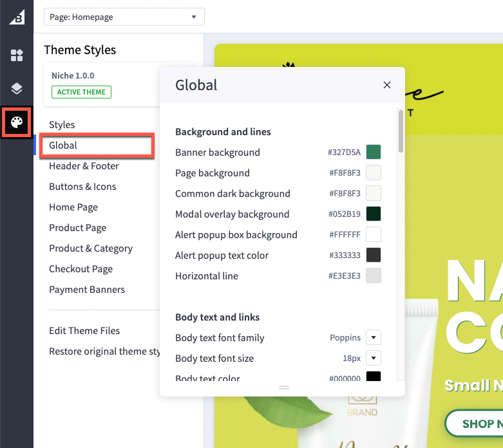Open the Page: Homepage dropdown
The width and height of the screenshot is (503, 448).
click(124, 17)
